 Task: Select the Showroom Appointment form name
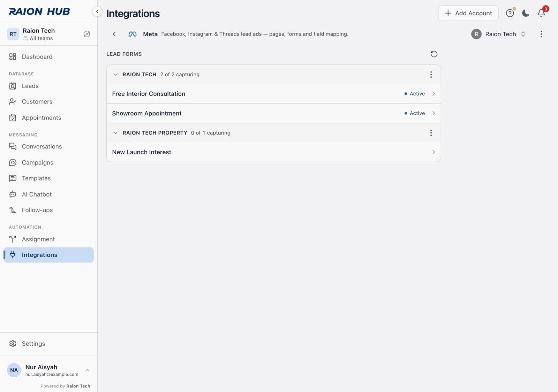point(147,113)
